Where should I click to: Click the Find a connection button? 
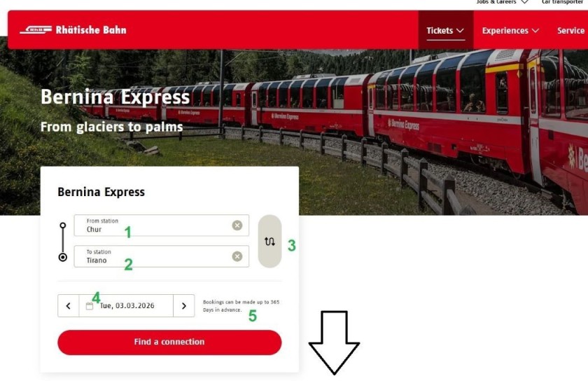coord(169,342)
